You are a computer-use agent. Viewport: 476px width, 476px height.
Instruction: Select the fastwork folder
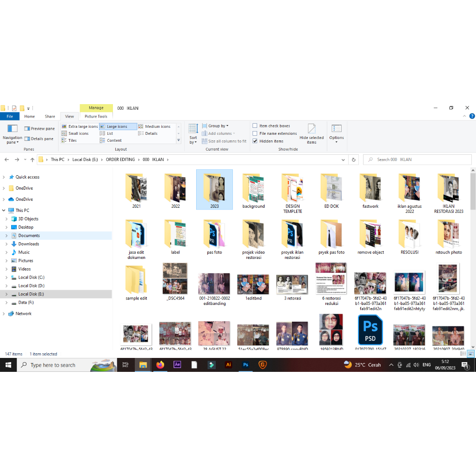pos(370,190)
